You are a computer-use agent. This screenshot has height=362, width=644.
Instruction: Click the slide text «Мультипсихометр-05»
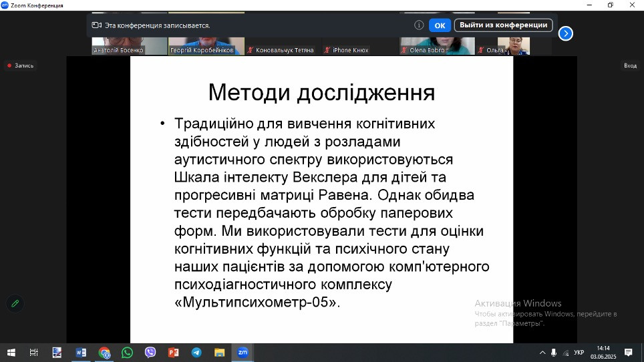[x=257, y=302]
